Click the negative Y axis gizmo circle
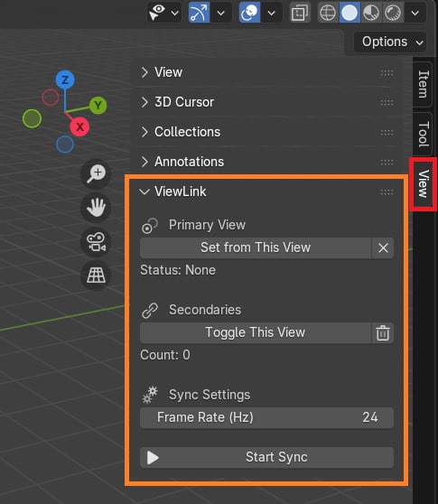Image resolution: width=438 pixels, height=504 pixels. pos(33,118)
